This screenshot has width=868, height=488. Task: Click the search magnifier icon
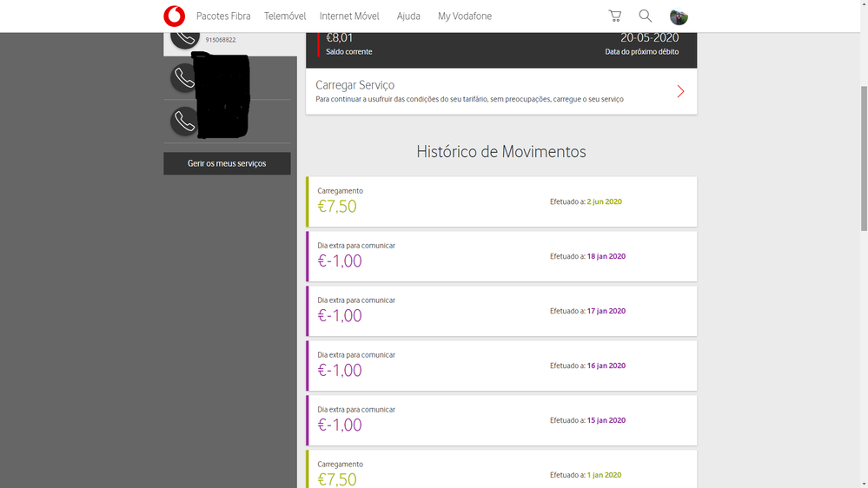click(646, 16)
